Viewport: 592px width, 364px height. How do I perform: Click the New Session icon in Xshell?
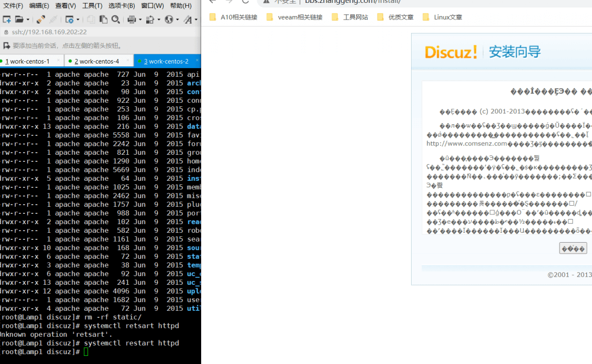click(x=7, y=19)
